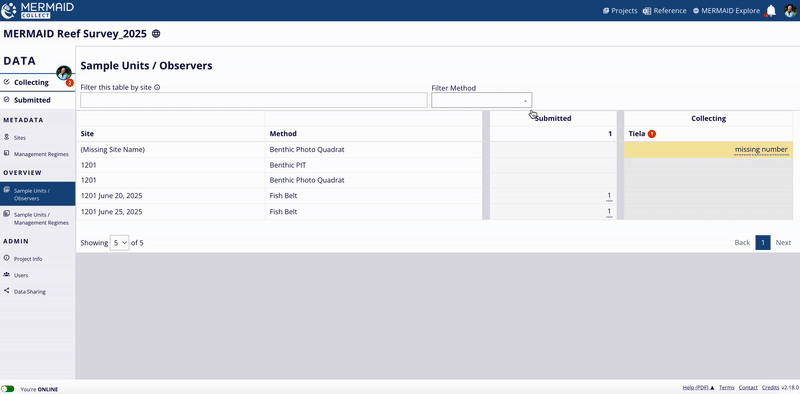Click the globe icon beside project title
800x394 pixels.
(x=156, y=34)
